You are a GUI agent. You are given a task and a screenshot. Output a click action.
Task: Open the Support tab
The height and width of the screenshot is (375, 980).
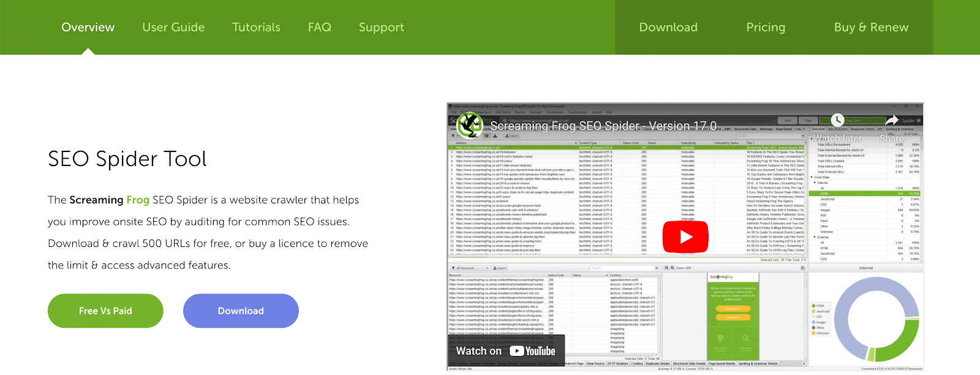pyautogui.click(x=381, y=28)
